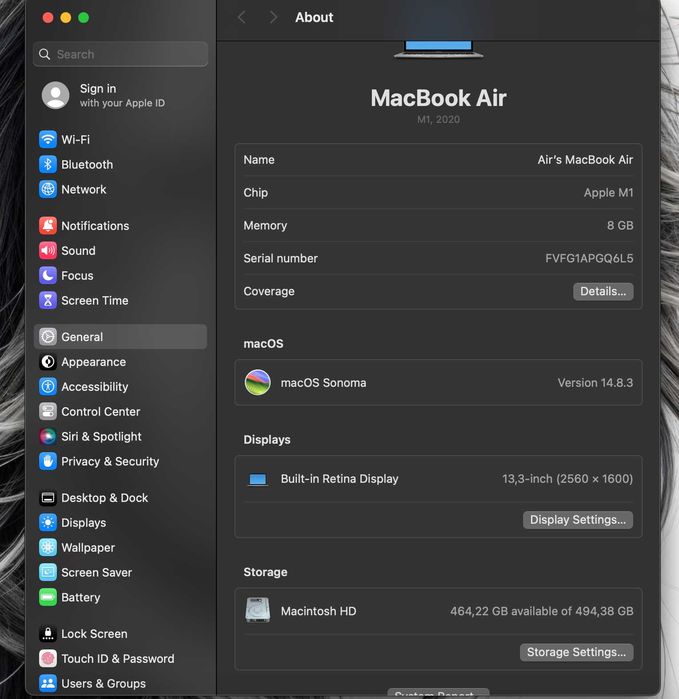Open Storage Settings button
The image size is (679, 699).
576,652
